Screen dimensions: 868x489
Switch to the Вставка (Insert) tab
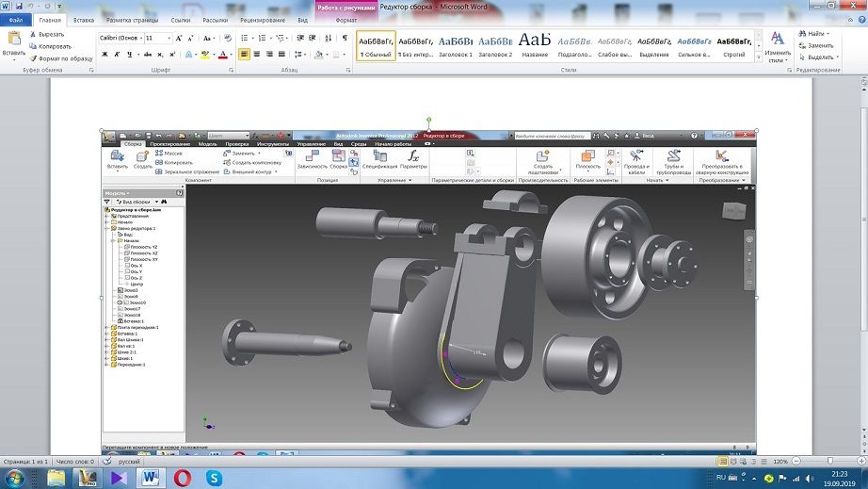pyautogui.click(x=83, y=19)
